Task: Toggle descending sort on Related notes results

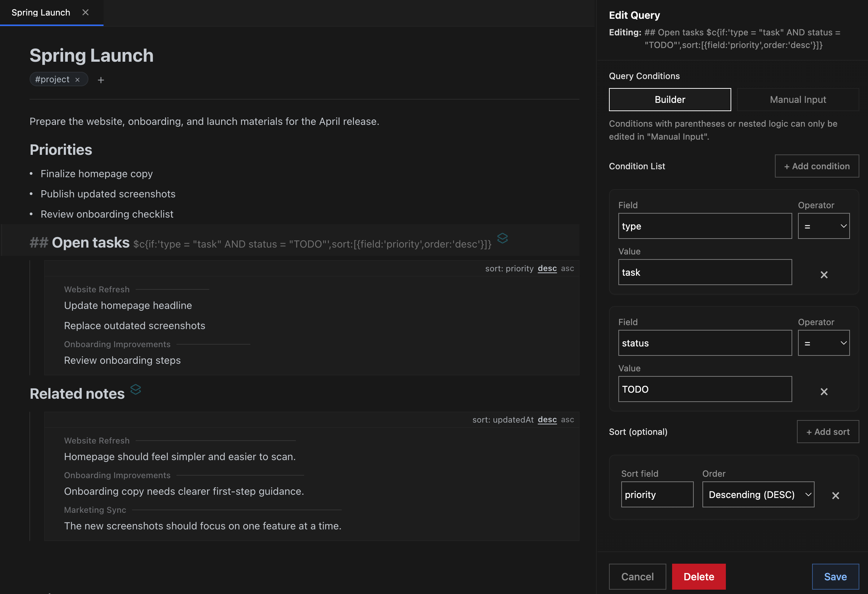Action: click(547, 420)
